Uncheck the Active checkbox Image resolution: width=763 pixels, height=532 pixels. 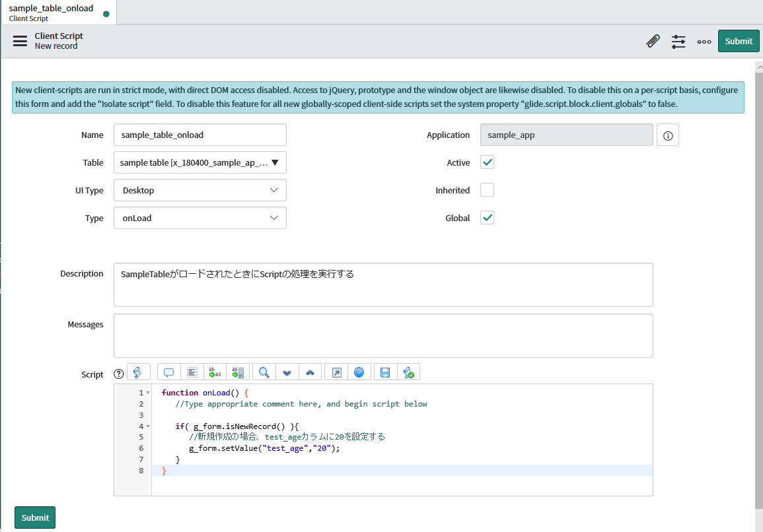[x=487, y=162]
